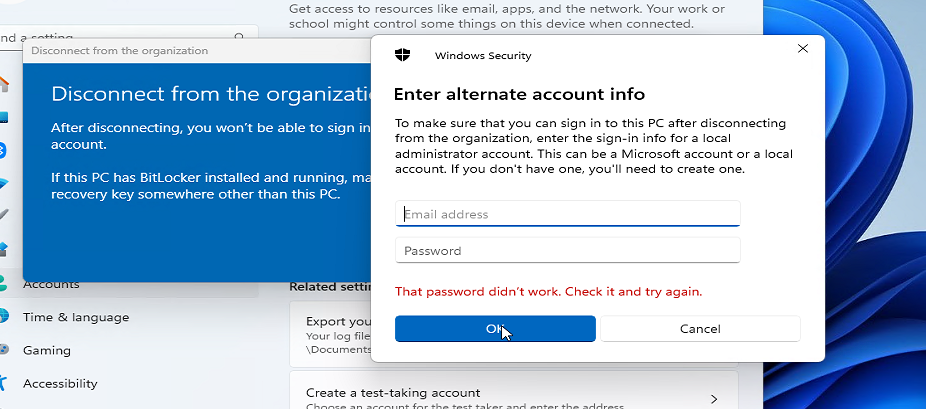This screenshot has height=409, width=926.
Task: Click the Home icon in Settings sidebar
Action: [x=4, y=84]
